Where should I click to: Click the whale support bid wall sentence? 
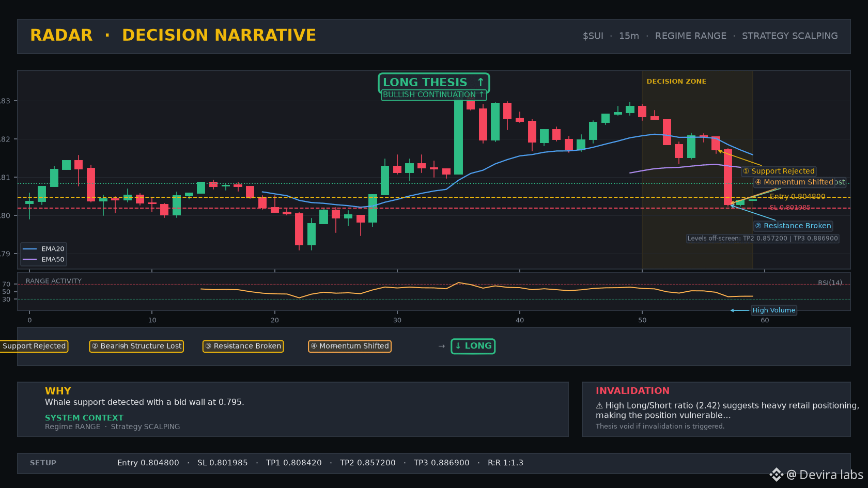coord(144,402)
